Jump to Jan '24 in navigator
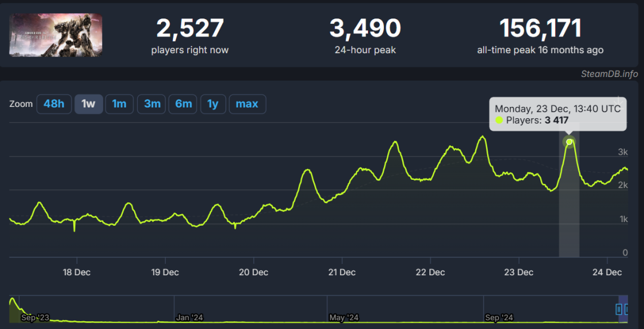This screenshot has width=644, height=329. click(190, 318)
